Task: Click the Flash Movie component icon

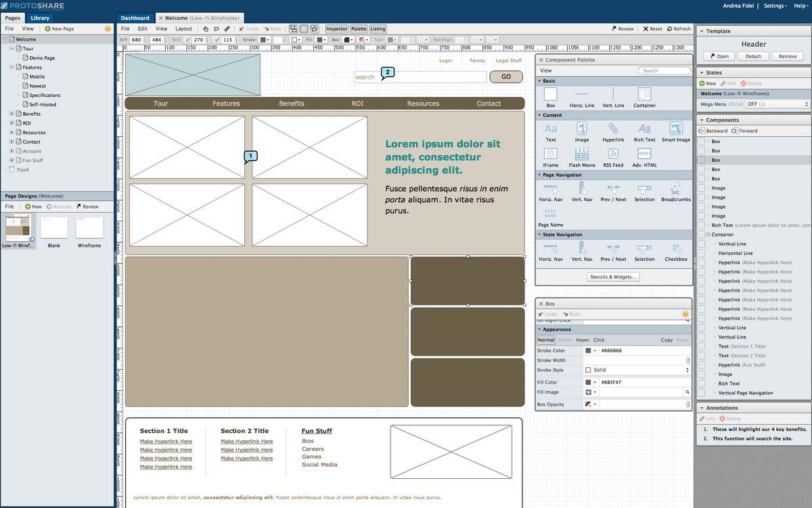Action: (x=582, y=154)
